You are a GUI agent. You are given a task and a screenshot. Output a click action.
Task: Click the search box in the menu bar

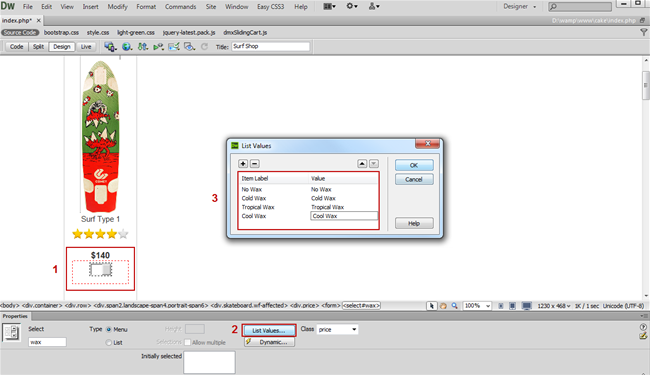click(580, 6)
